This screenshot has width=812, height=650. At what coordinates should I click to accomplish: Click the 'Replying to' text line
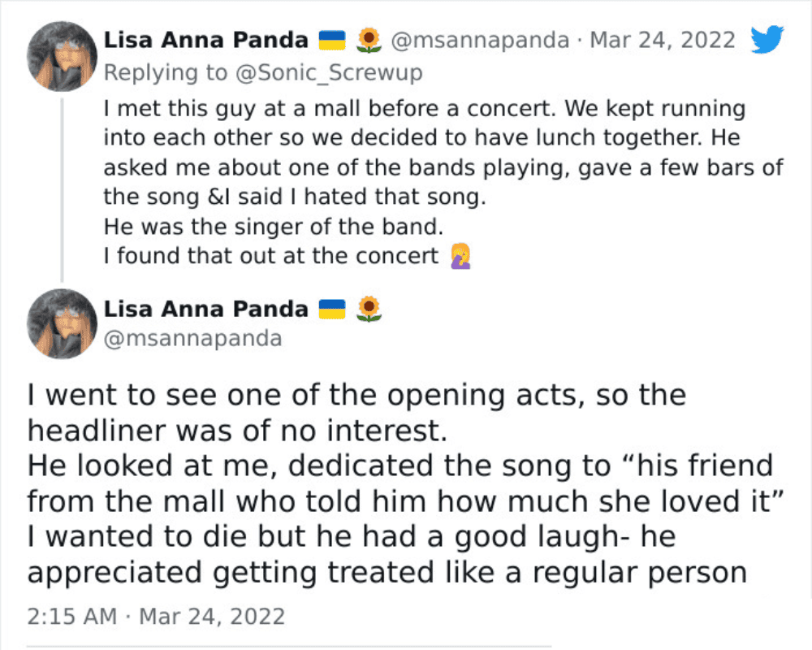point(263,72)
